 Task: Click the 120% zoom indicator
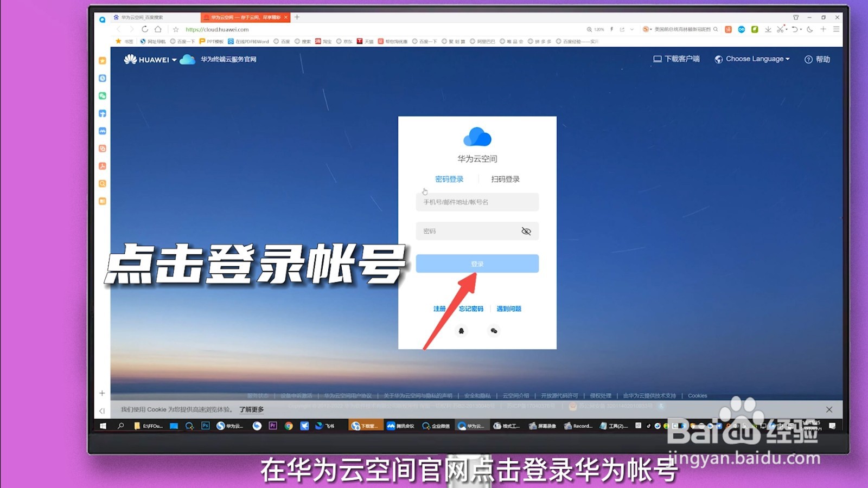pos(595,29)
